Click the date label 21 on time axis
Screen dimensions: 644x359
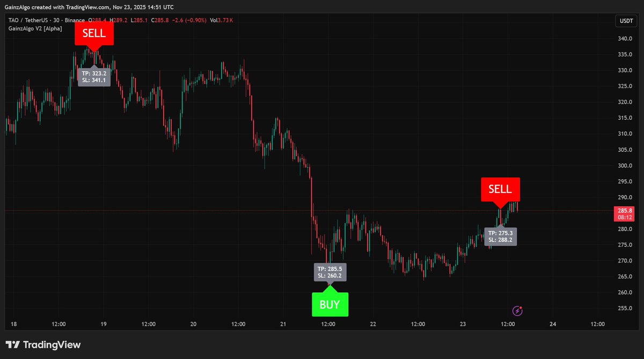tap(283, 324)
